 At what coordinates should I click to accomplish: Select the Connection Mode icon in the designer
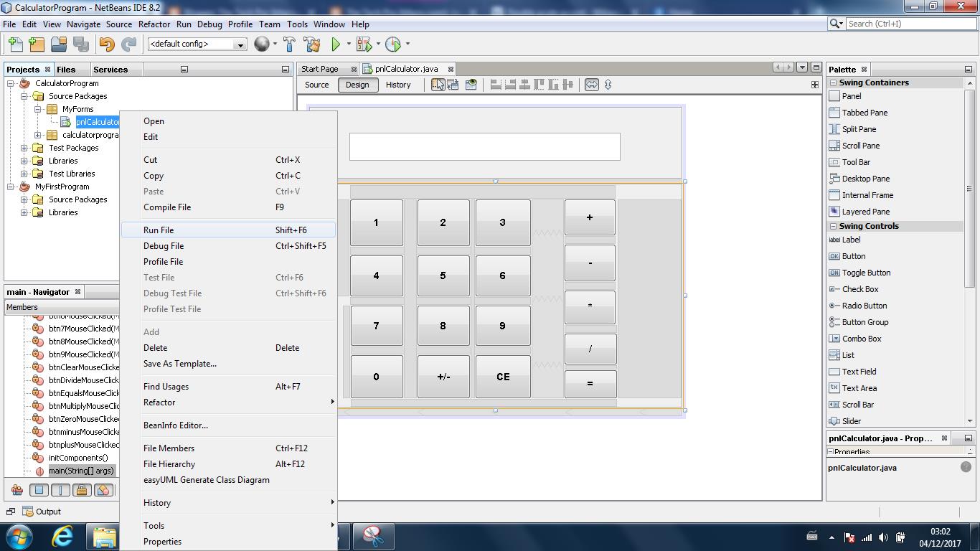tap(453, 85)
